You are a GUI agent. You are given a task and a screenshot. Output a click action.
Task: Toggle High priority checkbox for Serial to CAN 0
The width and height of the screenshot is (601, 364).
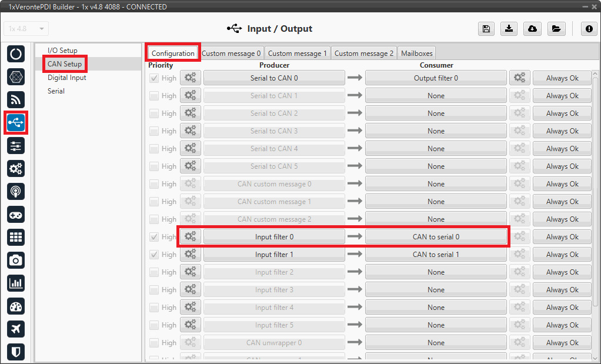(154, 78)
